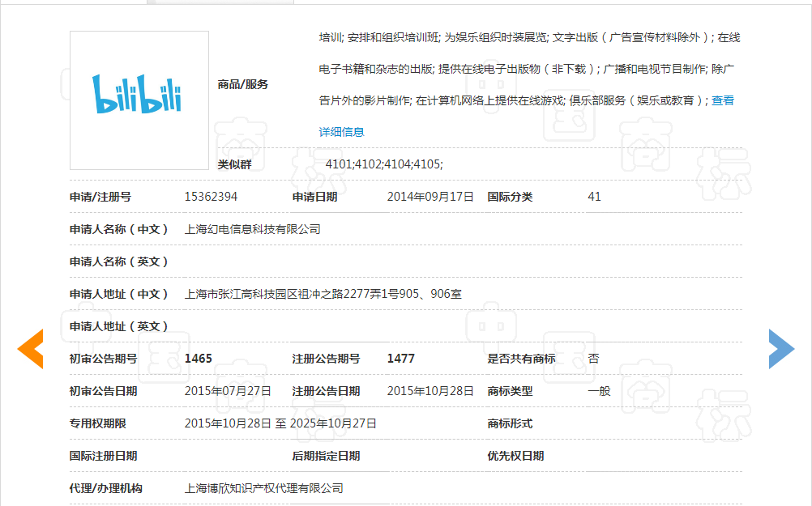The height and width of the screenshot is (506, 812).
Task: Click the application date 2014年09月17日
Action: click(x=430, y=197)
